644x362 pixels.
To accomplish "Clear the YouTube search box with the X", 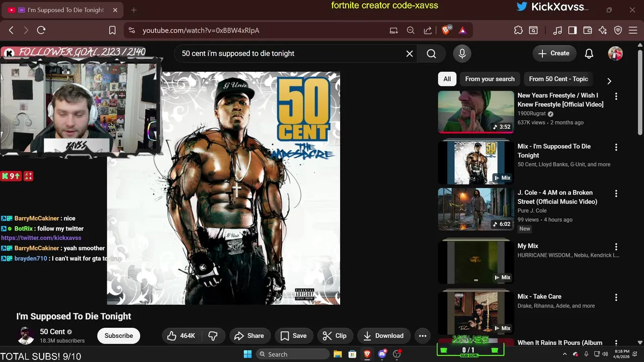I will click(x=410, y=53).
